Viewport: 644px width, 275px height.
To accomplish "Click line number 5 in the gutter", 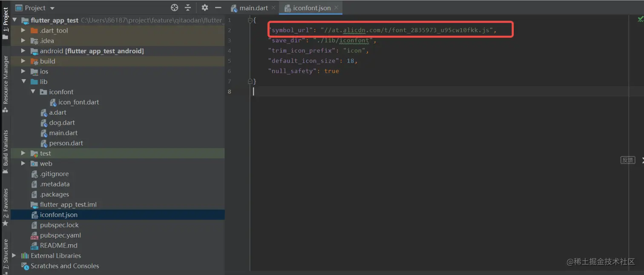I will [230, 61].
